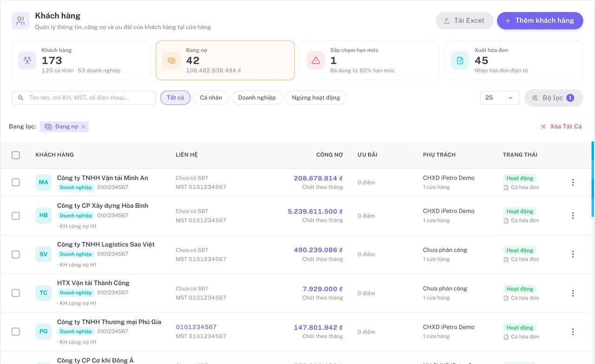
Task: Select the Khách hàng 173 summary card icon
Action: [x=27, y=60]
